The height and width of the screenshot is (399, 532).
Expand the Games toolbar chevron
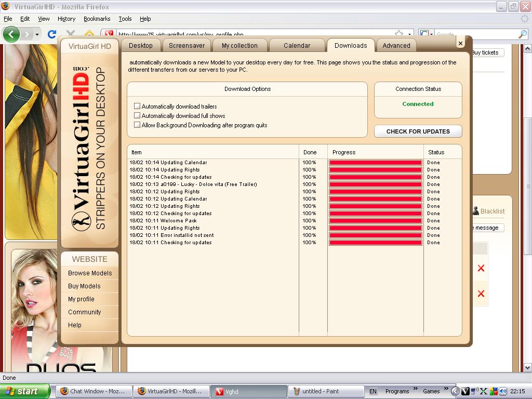point(446,389)
